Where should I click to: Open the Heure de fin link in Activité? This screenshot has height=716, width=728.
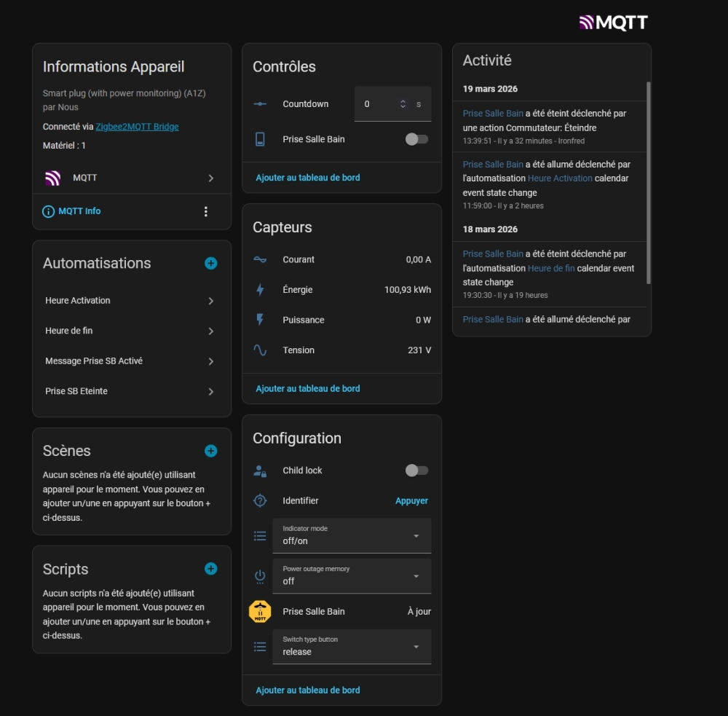(551, 269)
